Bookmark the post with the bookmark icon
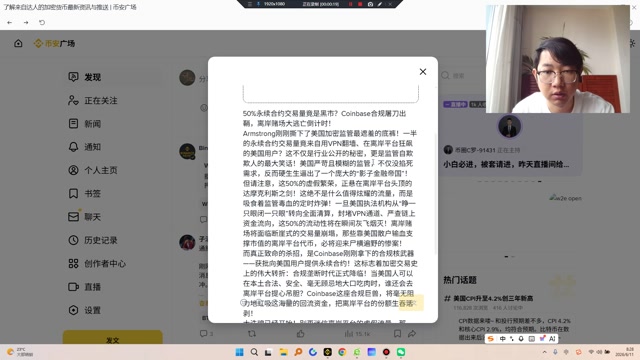 (397, 333)
